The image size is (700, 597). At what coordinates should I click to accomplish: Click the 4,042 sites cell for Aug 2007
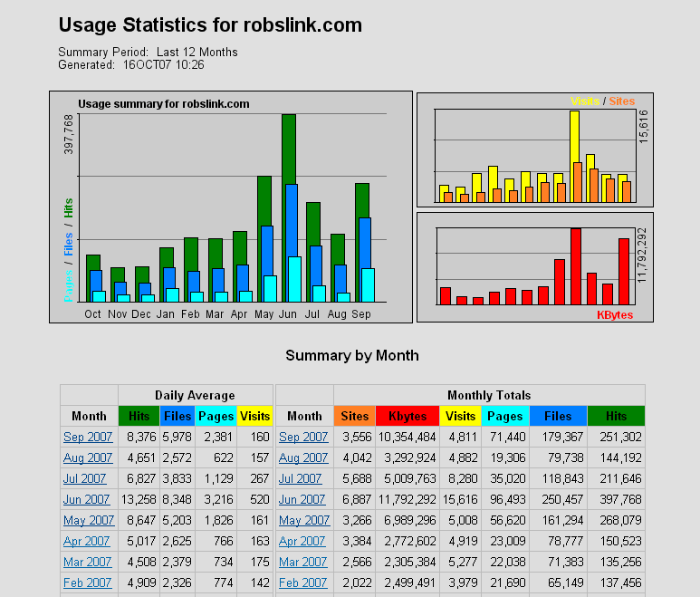click(354, 457)
